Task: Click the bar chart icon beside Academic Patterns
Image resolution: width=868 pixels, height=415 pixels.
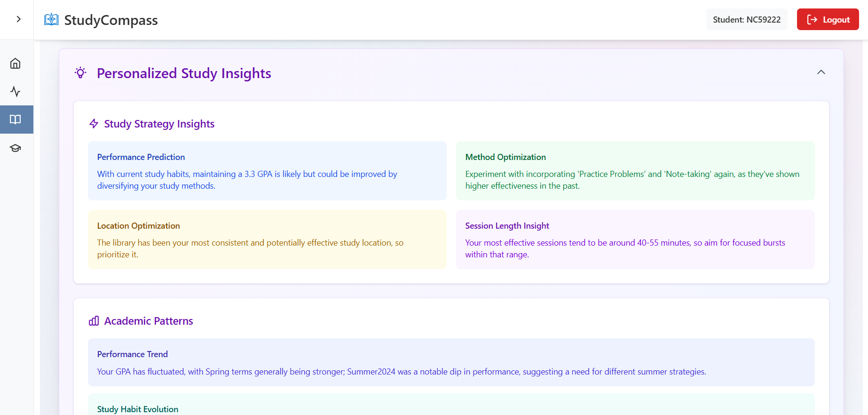Action: tap(94, 321)
